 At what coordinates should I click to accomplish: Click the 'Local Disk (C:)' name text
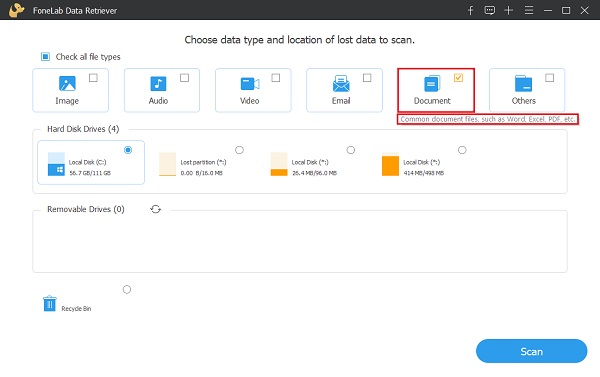(x=87, y=162)
